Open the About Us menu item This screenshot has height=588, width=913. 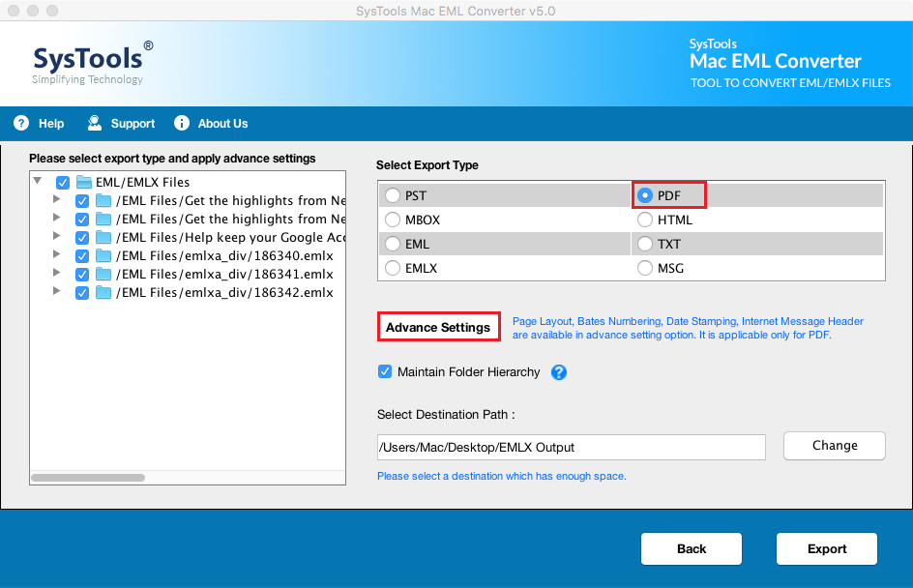tap(211, 124)
